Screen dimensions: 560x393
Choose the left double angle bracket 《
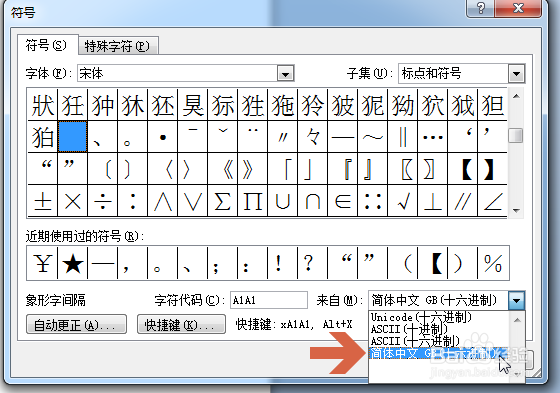click(x=222, y=169)
